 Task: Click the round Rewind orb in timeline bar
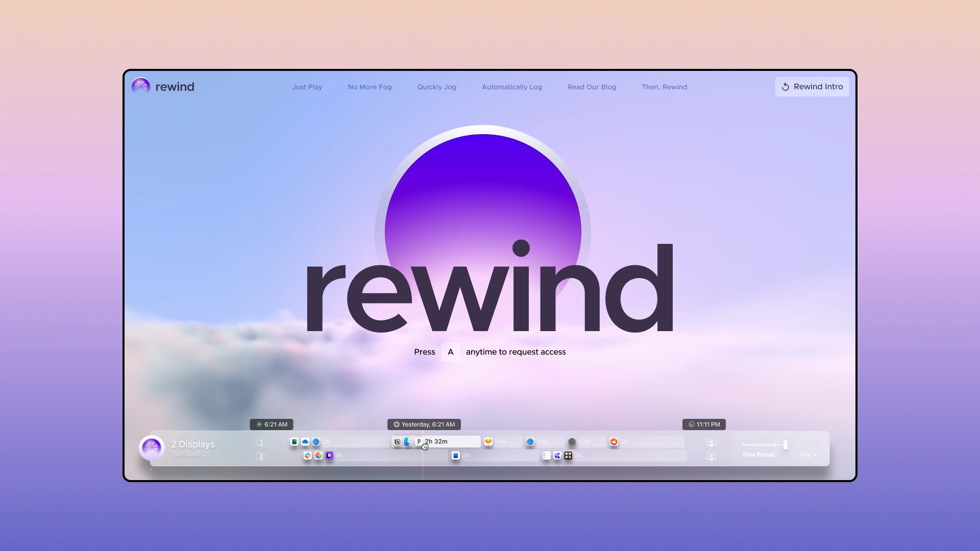(152, 448)
